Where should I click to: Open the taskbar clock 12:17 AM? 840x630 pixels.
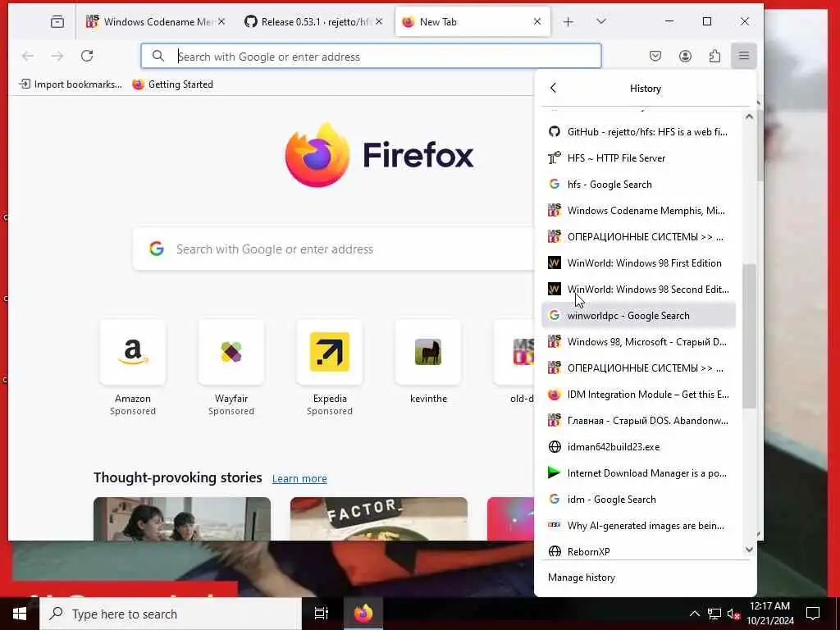tap(769, 614)
